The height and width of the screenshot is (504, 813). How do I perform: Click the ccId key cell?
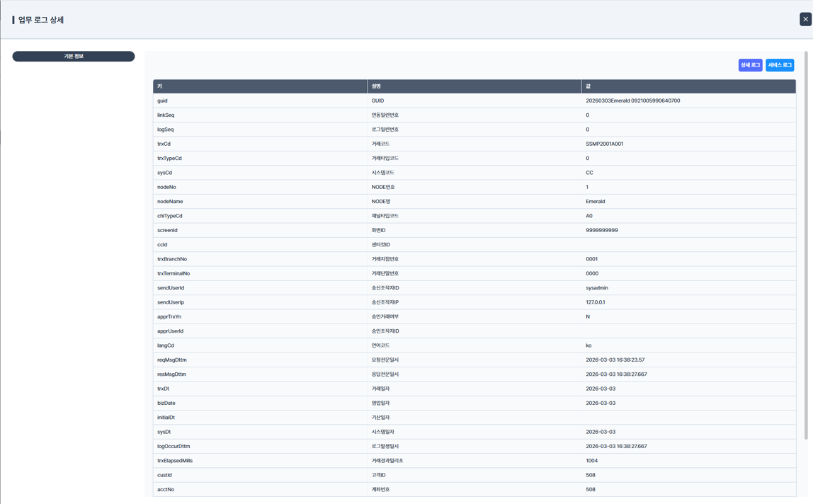pos(260,245)
